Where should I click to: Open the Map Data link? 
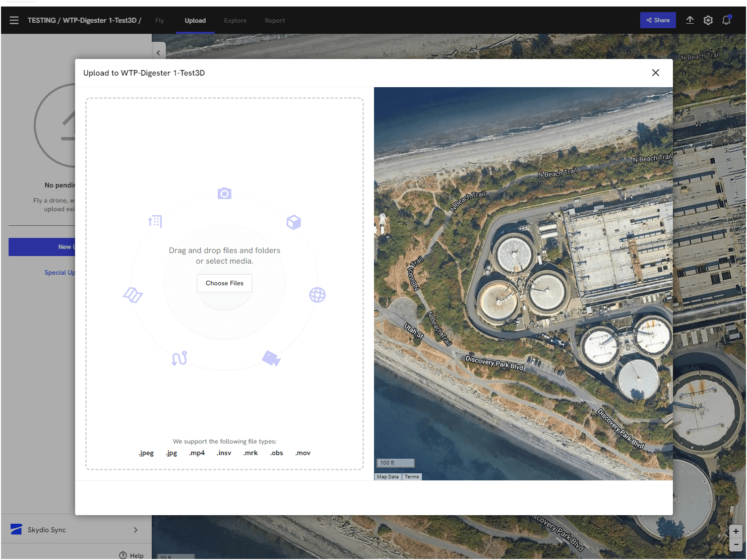click(x=388, y=477)
